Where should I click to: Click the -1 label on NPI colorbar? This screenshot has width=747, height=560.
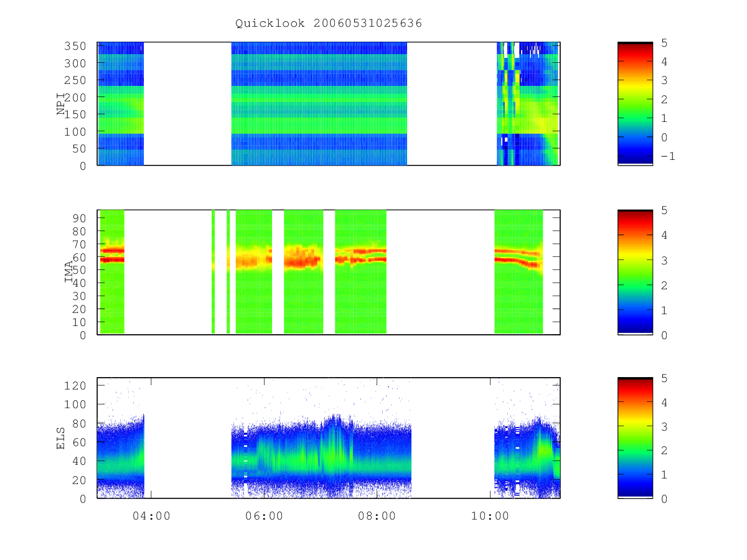pyautogui.click(x=667, y=156)
